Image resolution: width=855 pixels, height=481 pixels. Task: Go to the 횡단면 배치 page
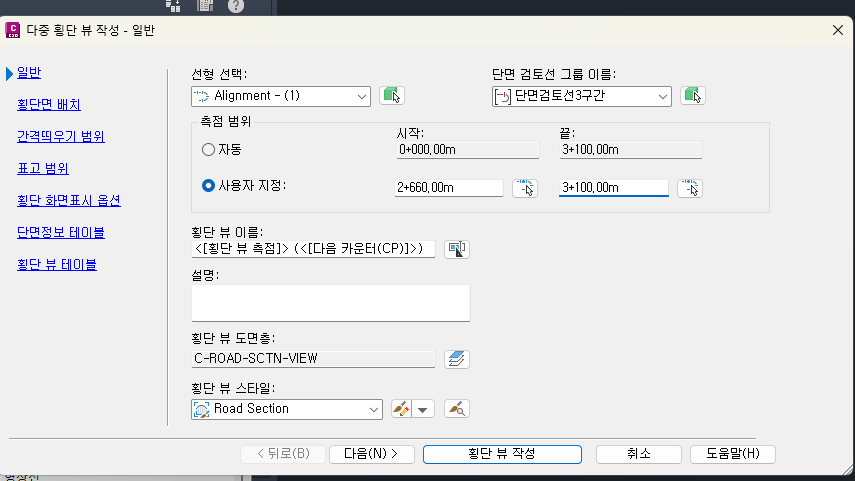tap(49, 104)
